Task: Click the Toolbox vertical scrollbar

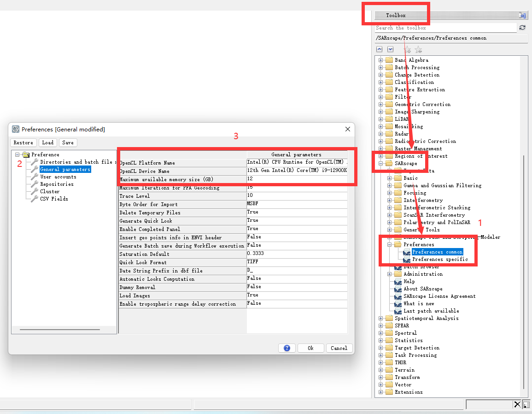Action: tap(523, 272)
